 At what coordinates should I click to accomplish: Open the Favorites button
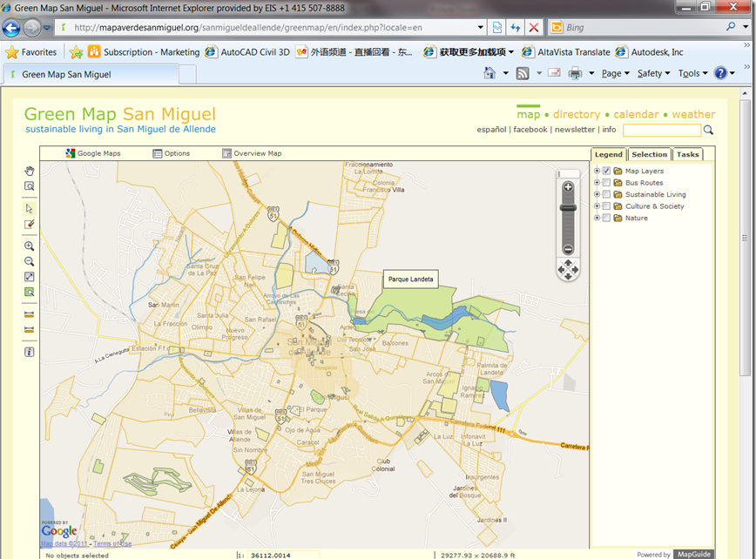tap(31, 52)
